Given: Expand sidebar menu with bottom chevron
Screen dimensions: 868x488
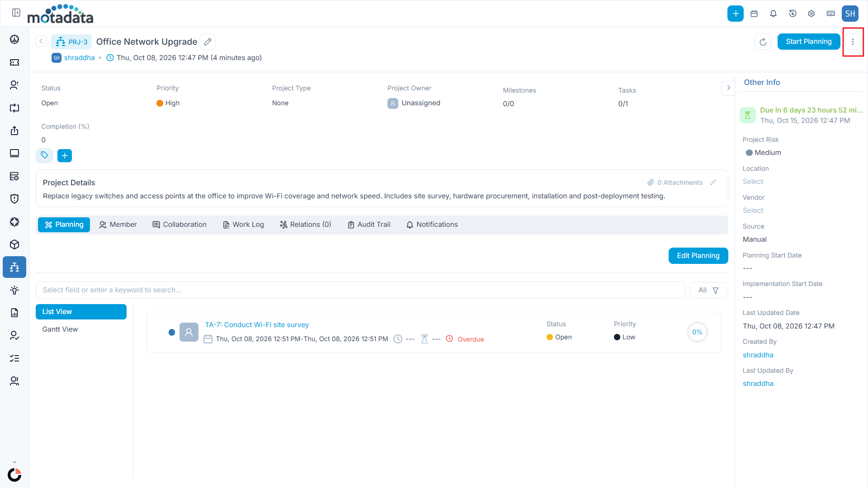Looking at the screenshot, I should click(14, 462).
